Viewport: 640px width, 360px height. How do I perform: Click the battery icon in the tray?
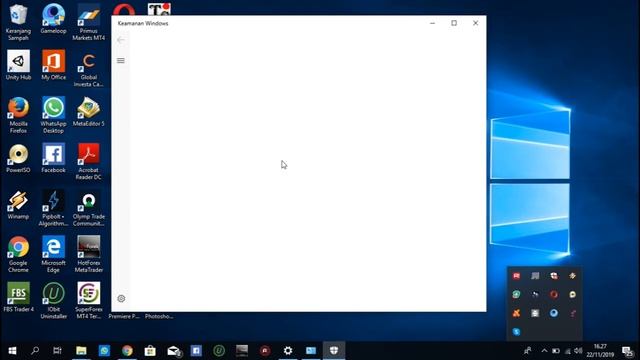[x=556, y=351]
